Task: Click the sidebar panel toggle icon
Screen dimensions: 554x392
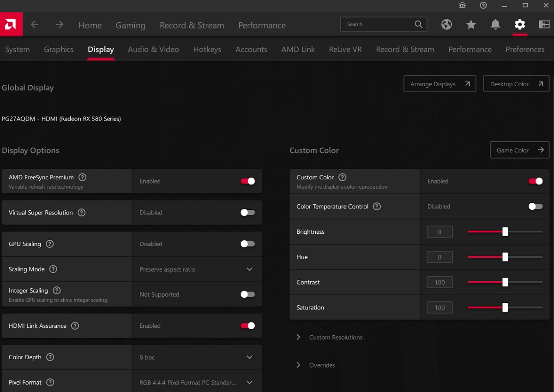Action: (544, 24)
